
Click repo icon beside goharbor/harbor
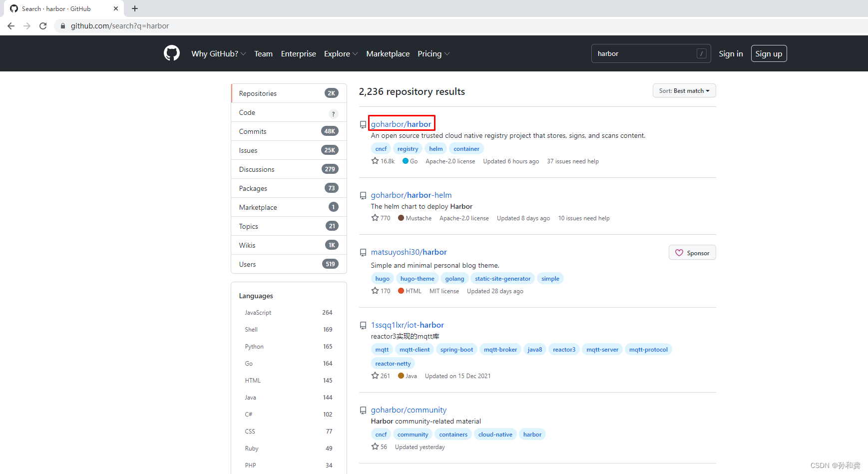point(363,124)
